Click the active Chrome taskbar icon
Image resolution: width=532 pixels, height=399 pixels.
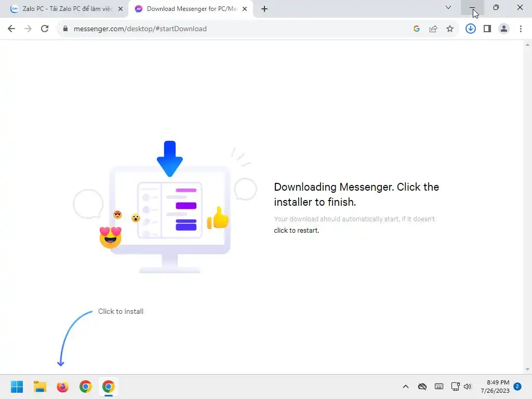point(108,387)
